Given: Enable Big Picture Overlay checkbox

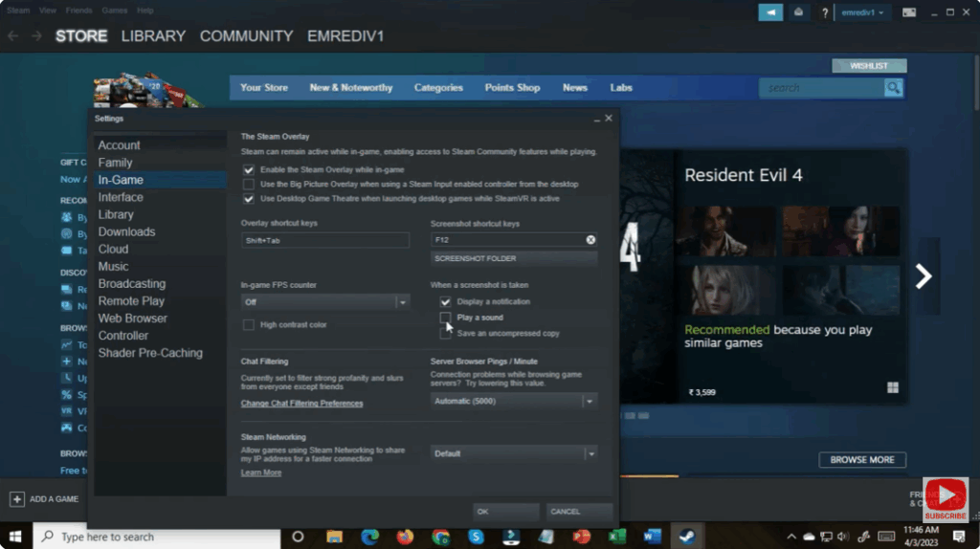Looking at the screenshot, I should (249, 185).
